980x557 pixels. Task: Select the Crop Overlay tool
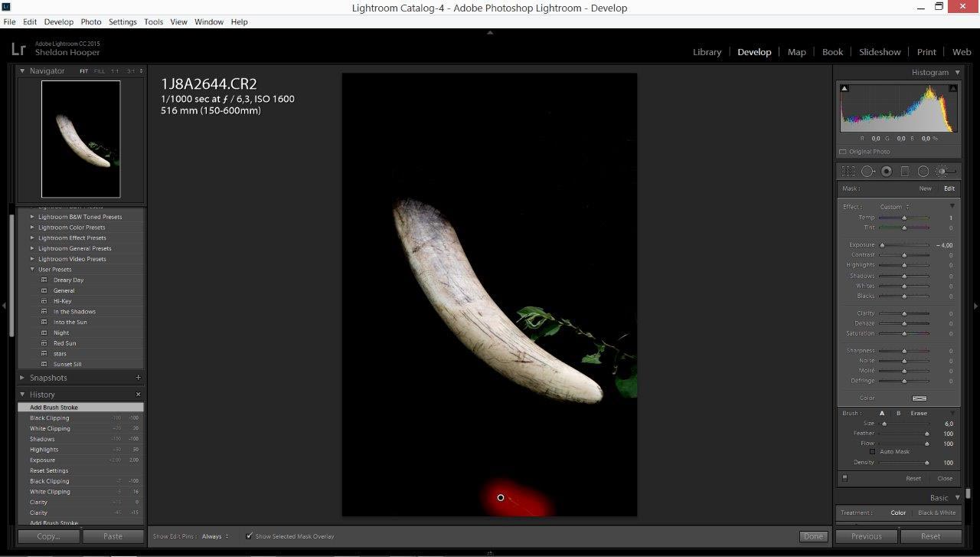coord(848,172)
